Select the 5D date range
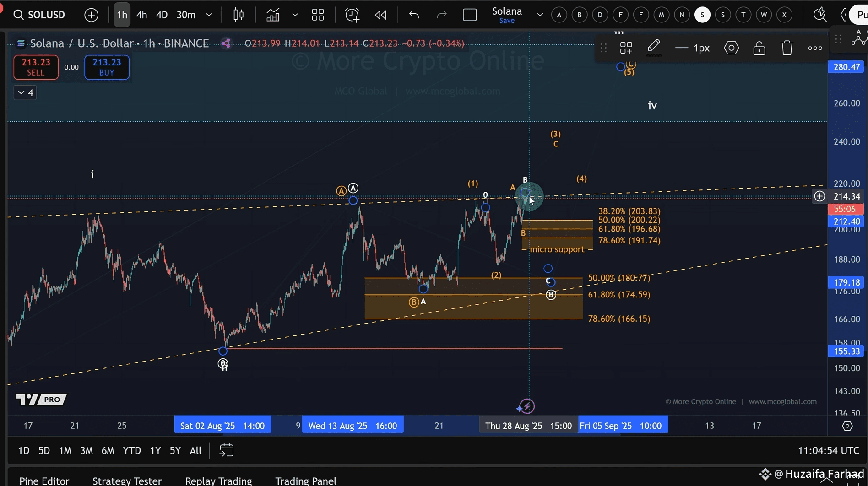The image size is (868, 486). point(44,450)
